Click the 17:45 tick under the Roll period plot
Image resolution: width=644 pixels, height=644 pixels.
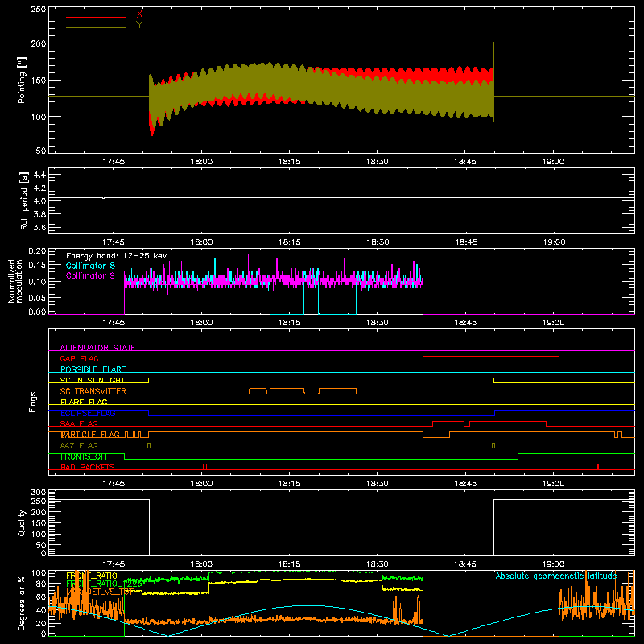(114, 242)
